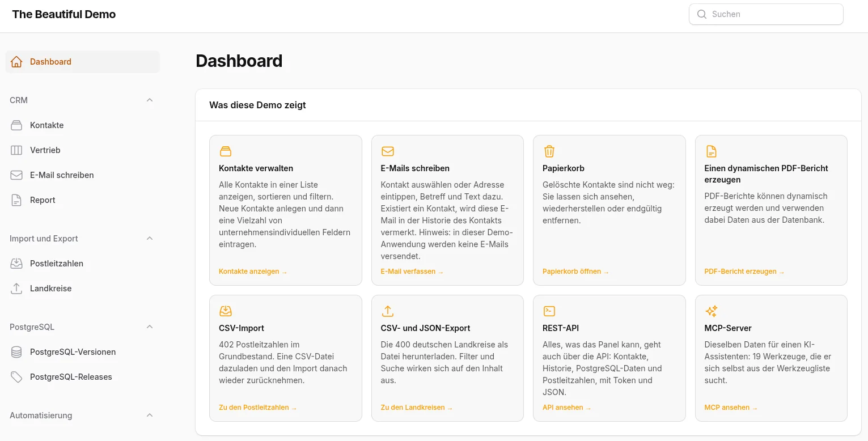Screen dimensions: 868x441
Task: Click The Beautiful Demo title
Action: pos(64,14)
